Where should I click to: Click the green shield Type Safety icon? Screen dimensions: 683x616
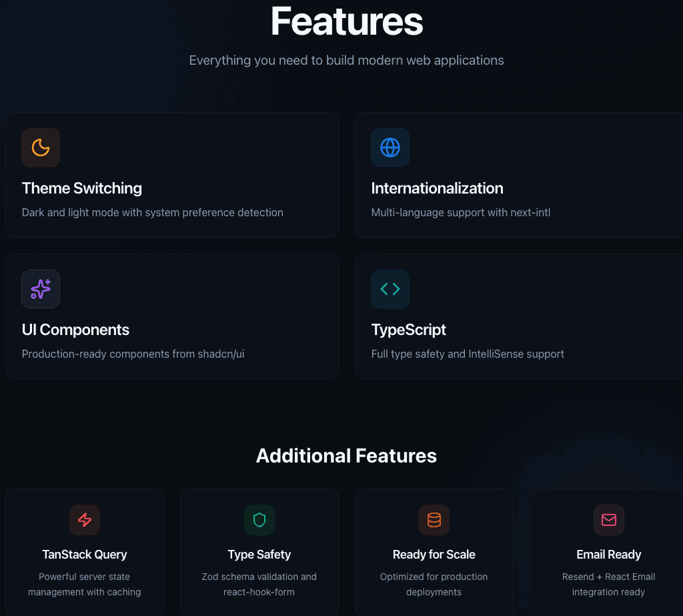(x=259, y=520)
